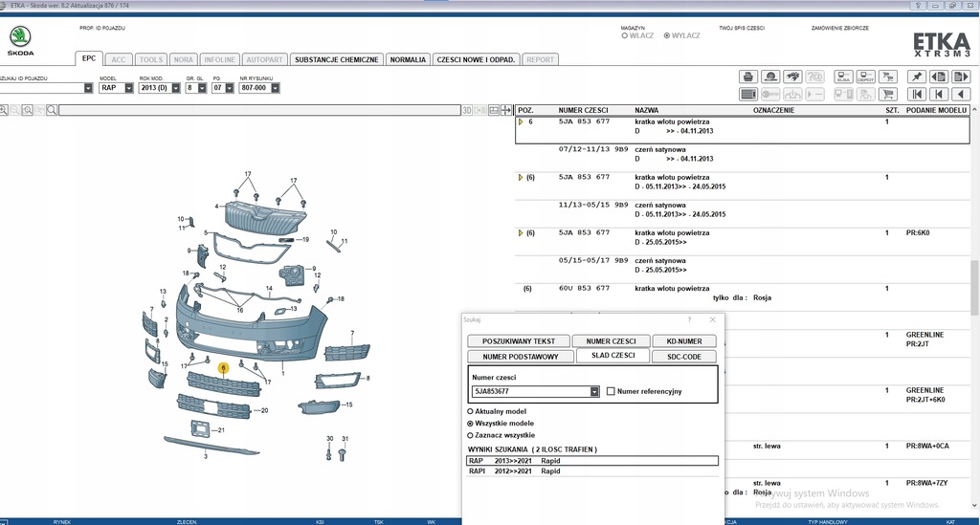
Task: Click the DEPOT toolbar icon
Action: [x=865, y=77]
